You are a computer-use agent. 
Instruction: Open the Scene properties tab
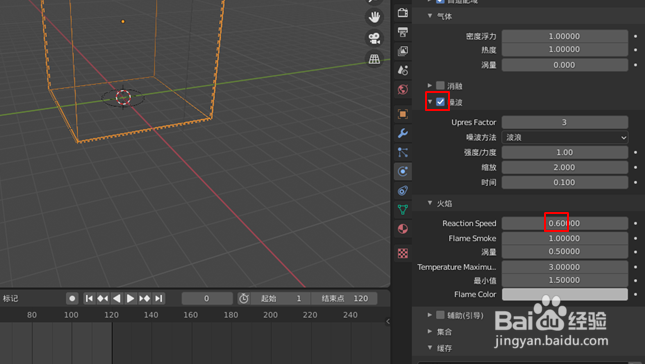tap(403, 70)
